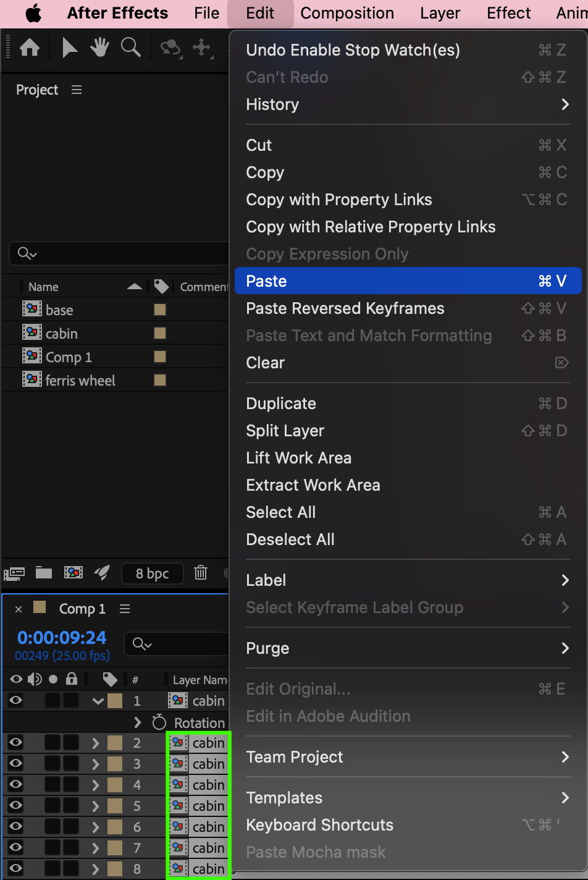This screenshot has width=588, height=880.
Task: Click the timeline Lock column header
Action: [x=72, y=679]
